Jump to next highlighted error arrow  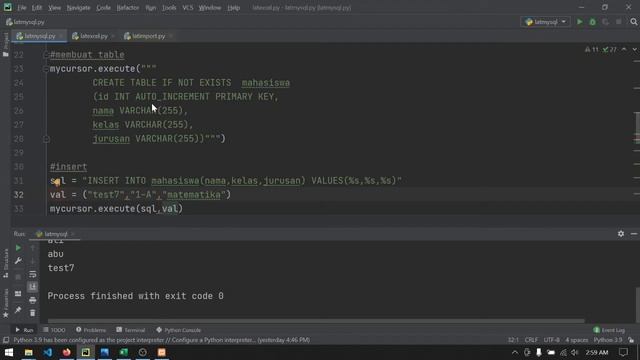pos(635,49)
